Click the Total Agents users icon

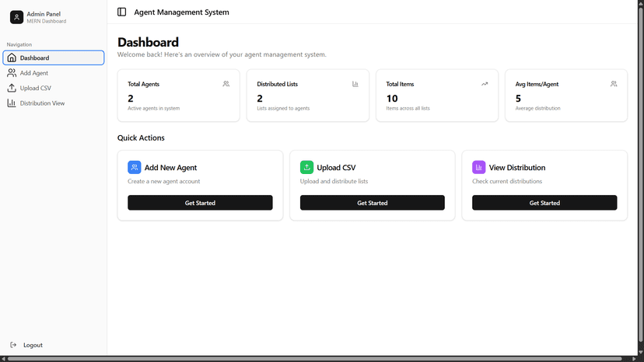coord(226,84)
